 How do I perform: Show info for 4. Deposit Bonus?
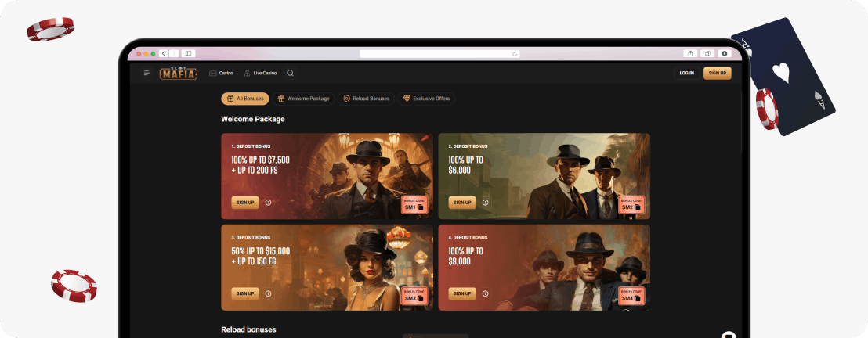(x=486, y=293)
